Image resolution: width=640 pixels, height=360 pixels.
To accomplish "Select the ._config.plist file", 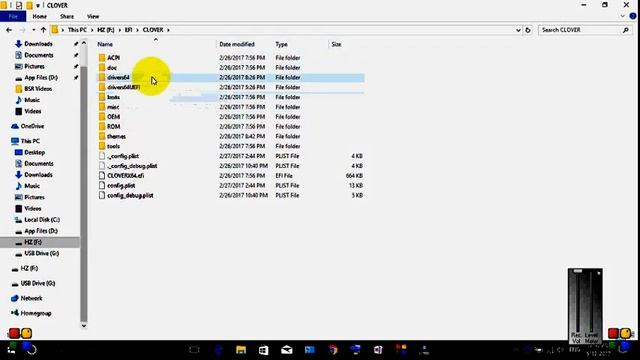I will (x=123, y=156).
